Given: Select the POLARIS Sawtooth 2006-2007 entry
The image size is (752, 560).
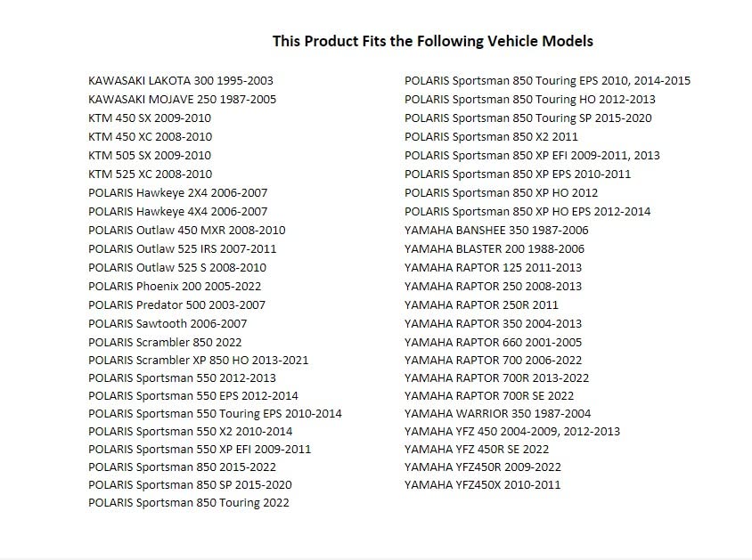Looking at the screenshot, I should pos(168,323).
